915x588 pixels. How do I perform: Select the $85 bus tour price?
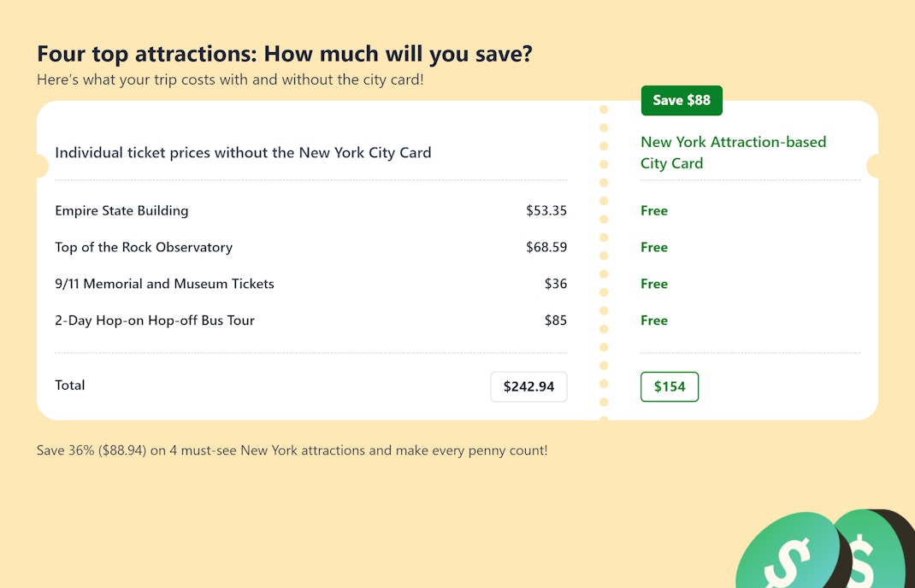click(556, 320)
